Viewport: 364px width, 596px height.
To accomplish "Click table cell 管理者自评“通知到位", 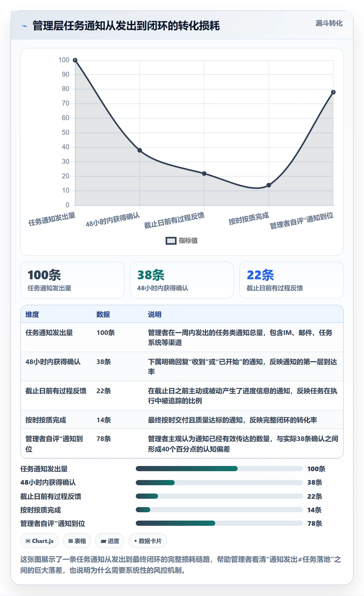I will point(54,444).
